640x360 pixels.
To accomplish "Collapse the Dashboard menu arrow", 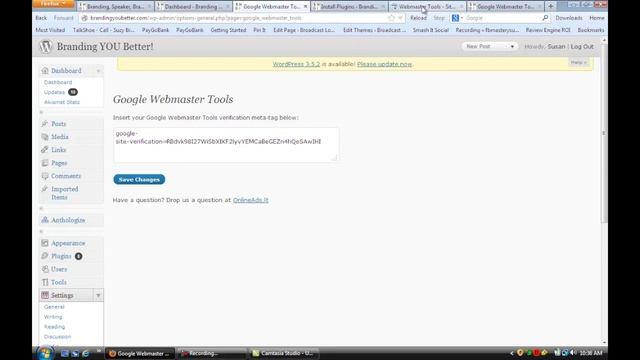I will pos(98,71).
